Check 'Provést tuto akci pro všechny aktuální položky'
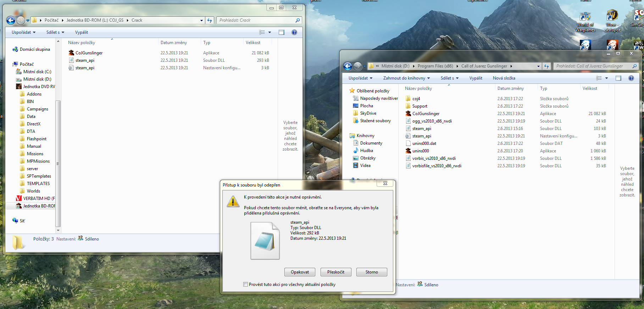644x309 pixels. (245, 284)
